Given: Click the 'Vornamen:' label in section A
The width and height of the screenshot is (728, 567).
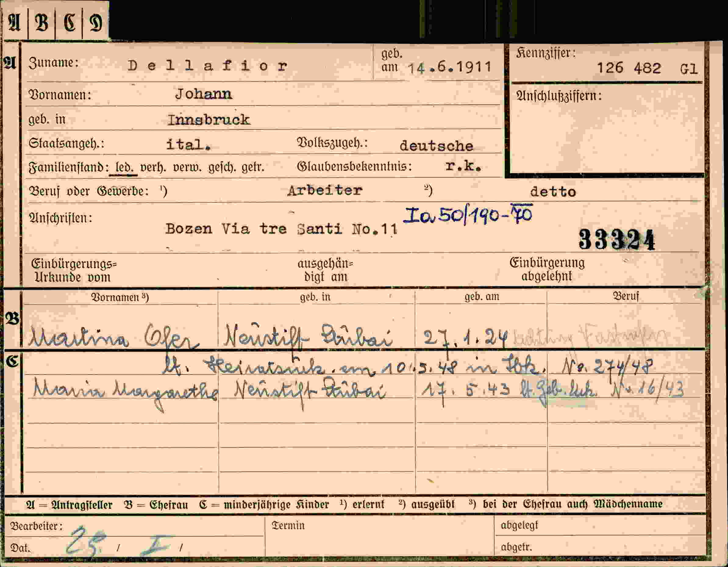Looking at the screenshot, I should tap(60, 95).
